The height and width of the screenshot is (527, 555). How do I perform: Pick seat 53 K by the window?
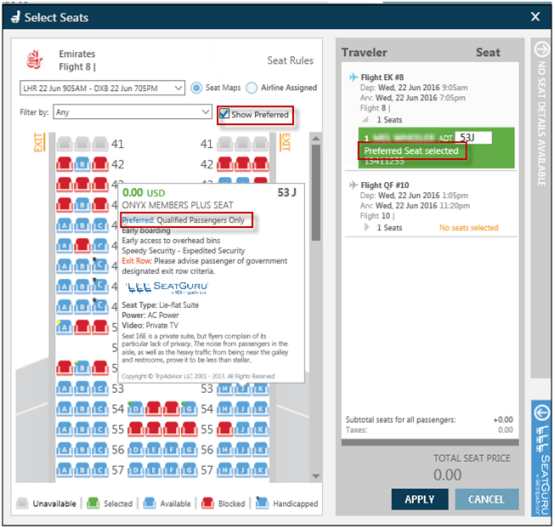(261, 389)
